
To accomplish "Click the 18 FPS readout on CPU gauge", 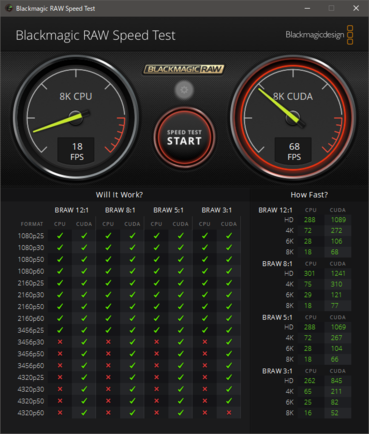I will (x=77, y=151).
